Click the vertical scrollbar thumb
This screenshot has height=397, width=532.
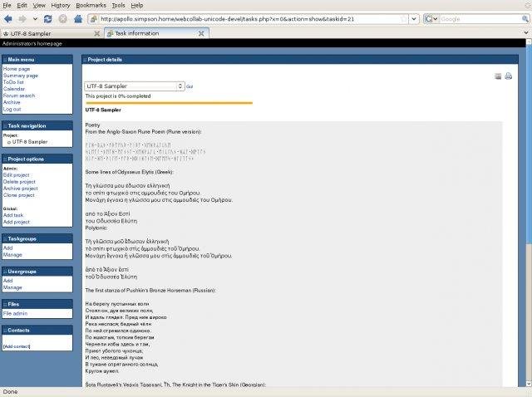tap(529, 145)
